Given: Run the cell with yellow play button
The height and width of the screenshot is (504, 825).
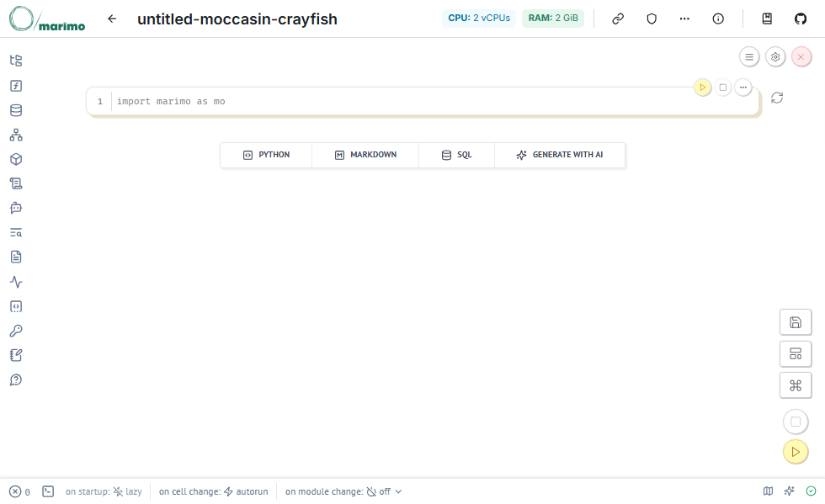Looking at the screenshot, I should [x=702, y=88].
